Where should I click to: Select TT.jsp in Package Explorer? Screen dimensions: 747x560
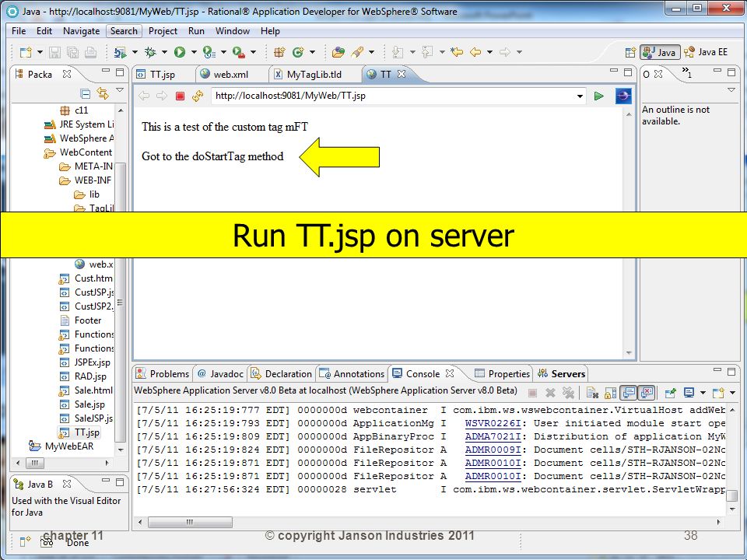(79, 432)
